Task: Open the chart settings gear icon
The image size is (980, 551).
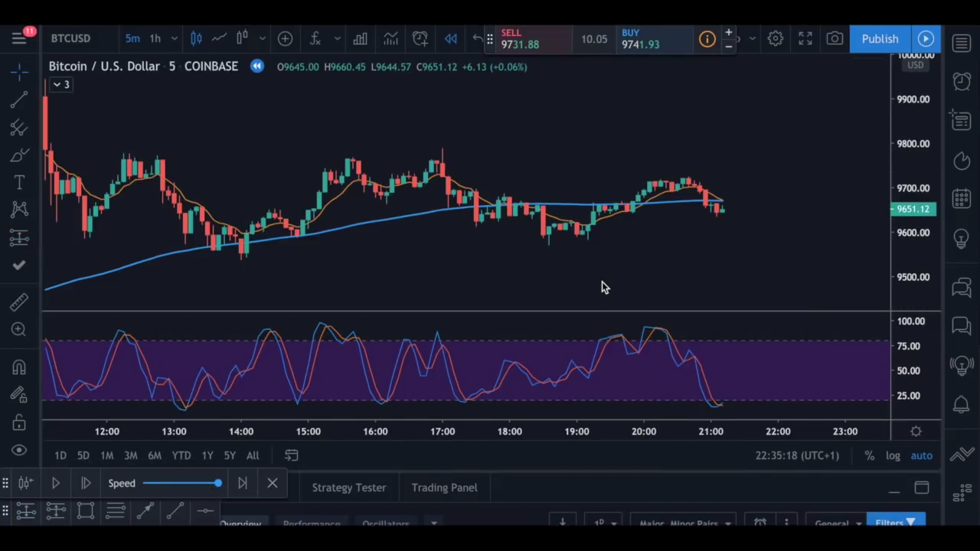Action: pyautogui.click(x=775, y=38)
